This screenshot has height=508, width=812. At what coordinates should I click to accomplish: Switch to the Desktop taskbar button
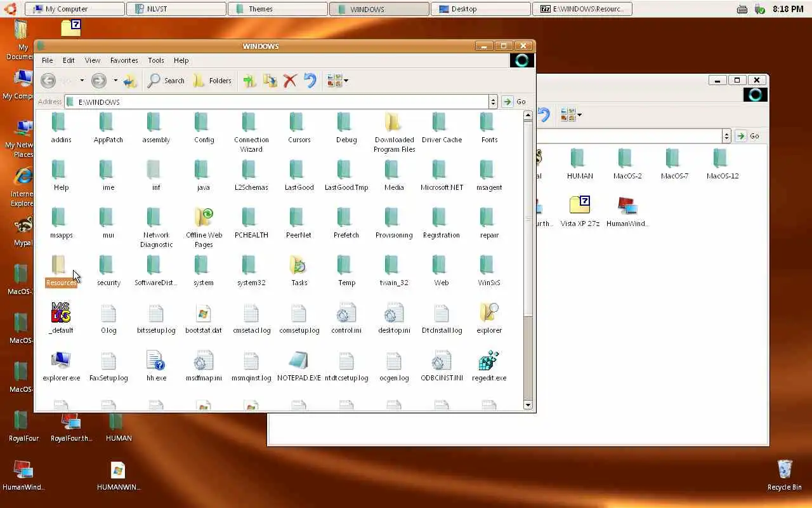[481, 9]
